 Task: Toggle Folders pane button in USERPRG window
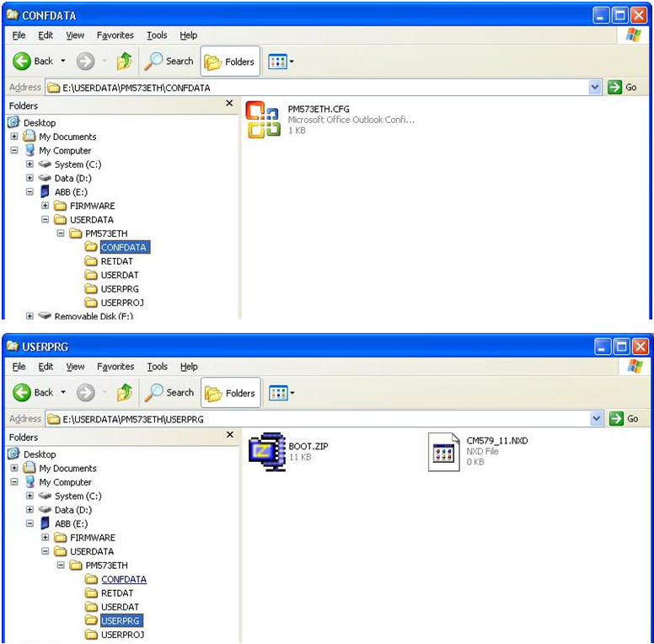[x=230, y=392]
